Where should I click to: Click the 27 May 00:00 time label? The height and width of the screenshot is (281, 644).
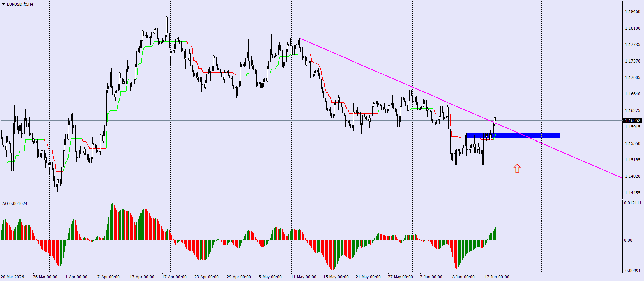[400, 277]
